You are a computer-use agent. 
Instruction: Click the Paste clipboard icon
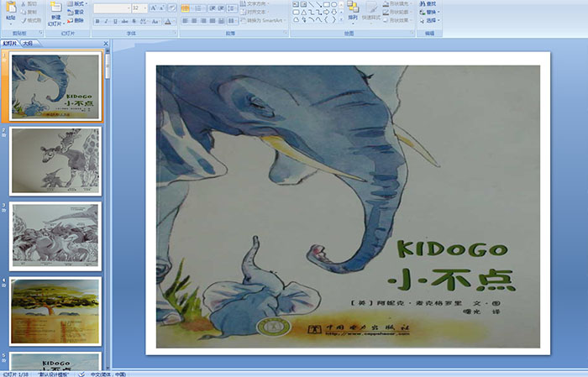[11, 7]
